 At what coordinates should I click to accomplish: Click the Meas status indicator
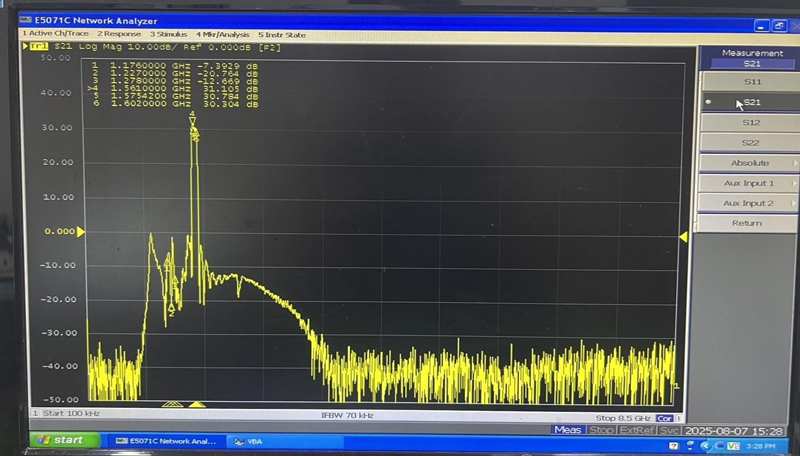pyautogui.click(x=568, y=430)
